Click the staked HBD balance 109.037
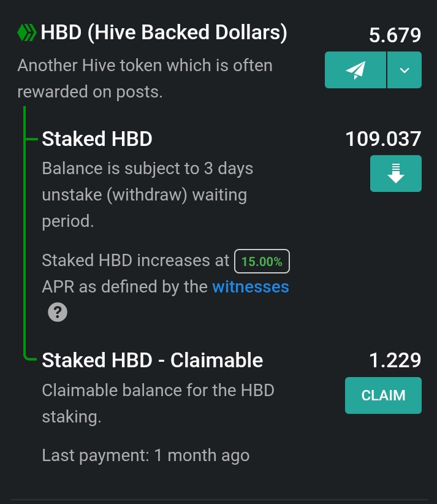This screenshot has width=437, height=504. (383, 139)
